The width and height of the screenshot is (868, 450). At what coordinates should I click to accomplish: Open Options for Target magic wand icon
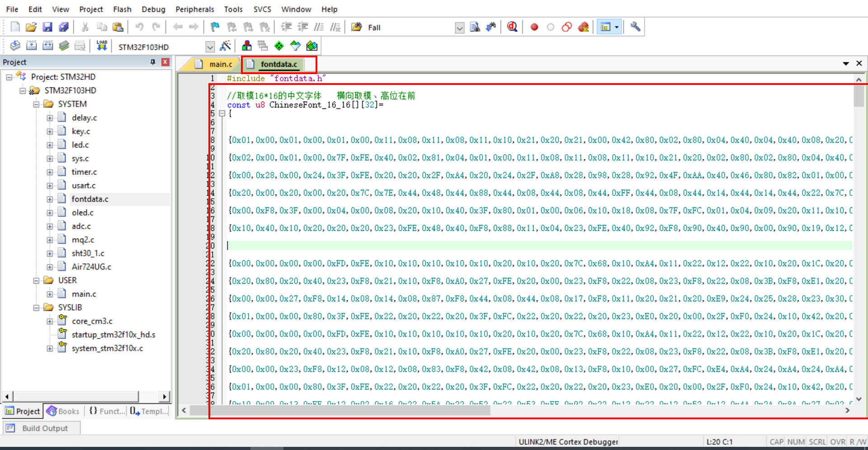225,46
